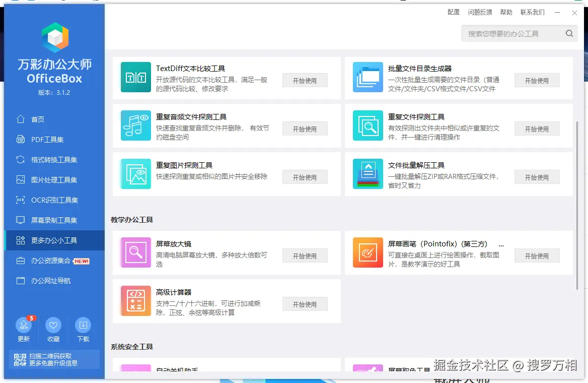Image resolution: width=588 pixels, height=383 pixels.
Task: Select OCR识别工具集 in sidebar
Action: click(x=54, y=200)
